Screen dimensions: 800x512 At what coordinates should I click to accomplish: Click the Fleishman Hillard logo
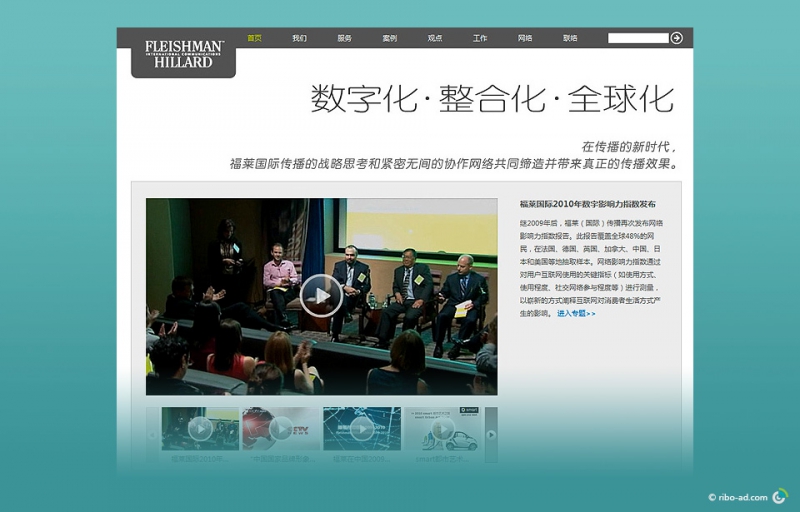pos(184,54)
